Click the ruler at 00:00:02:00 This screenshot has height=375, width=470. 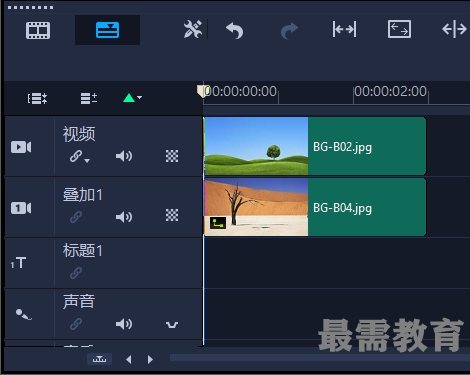point(390,91)
